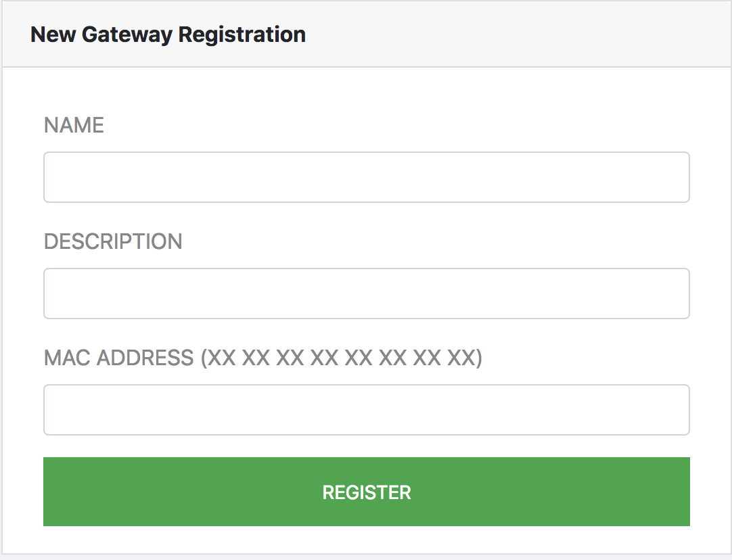Click the first text input on the form
The width and height of the screenshot is (732, 560).
tap(366, 177)
